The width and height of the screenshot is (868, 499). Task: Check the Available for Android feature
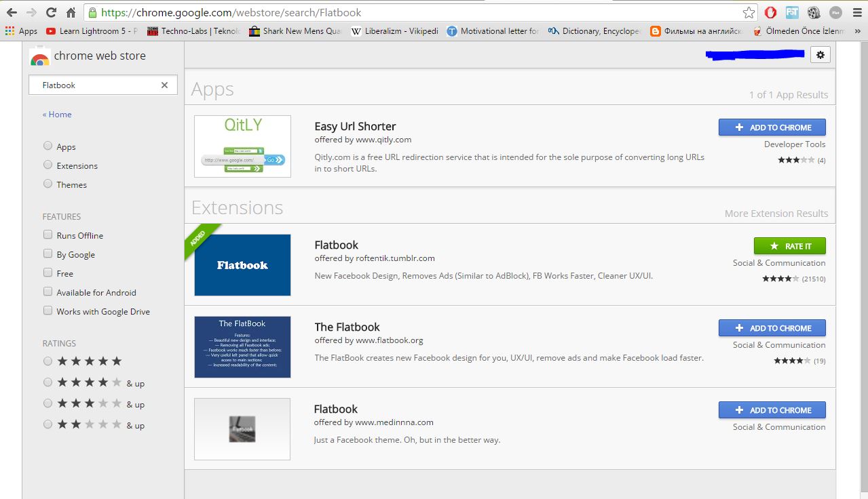(48, 292)
